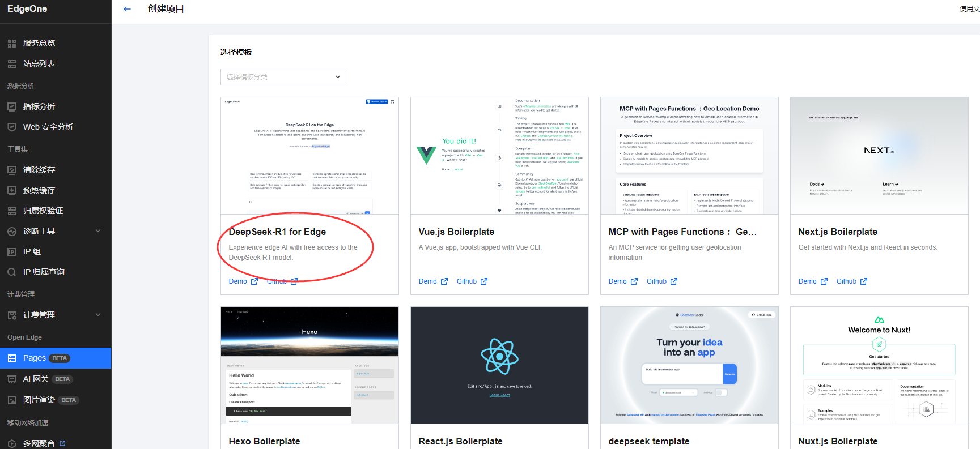Expand the 诊断工具 submenu chevron

pyautogui.click(x=98, y=231)
